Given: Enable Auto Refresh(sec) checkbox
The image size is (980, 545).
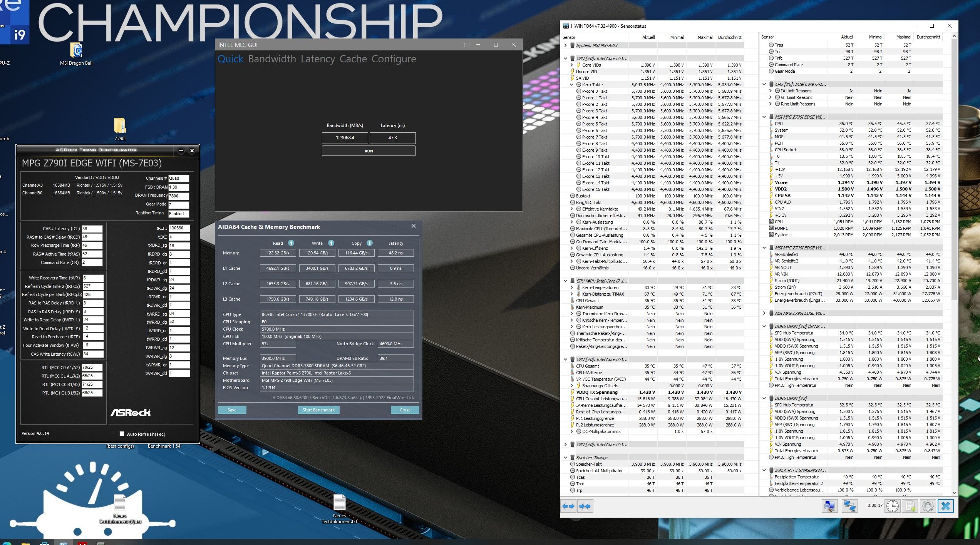Looking at the screenshot, I should (x=122, y=434).
